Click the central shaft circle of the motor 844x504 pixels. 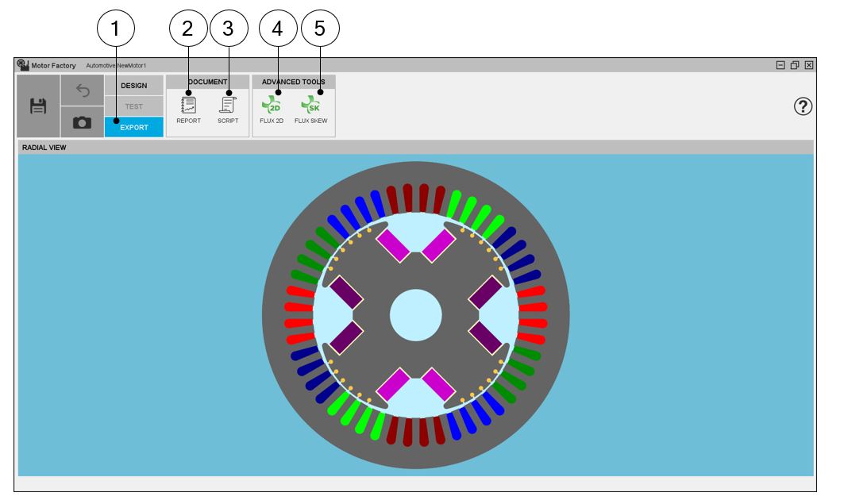coord(415,315)
